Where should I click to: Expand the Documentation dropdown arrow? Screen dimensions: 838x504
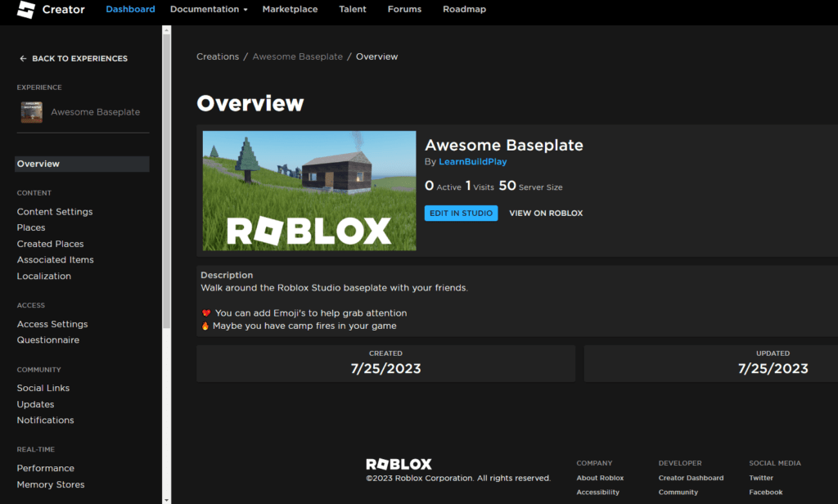(x=246, y=10)
